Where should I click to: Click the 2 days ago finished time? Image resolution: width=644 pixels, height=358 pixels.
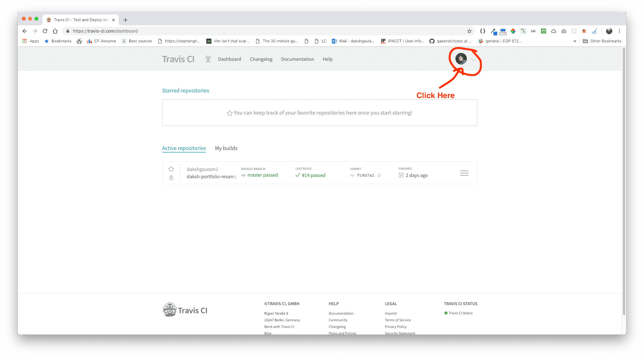[416, 175]
